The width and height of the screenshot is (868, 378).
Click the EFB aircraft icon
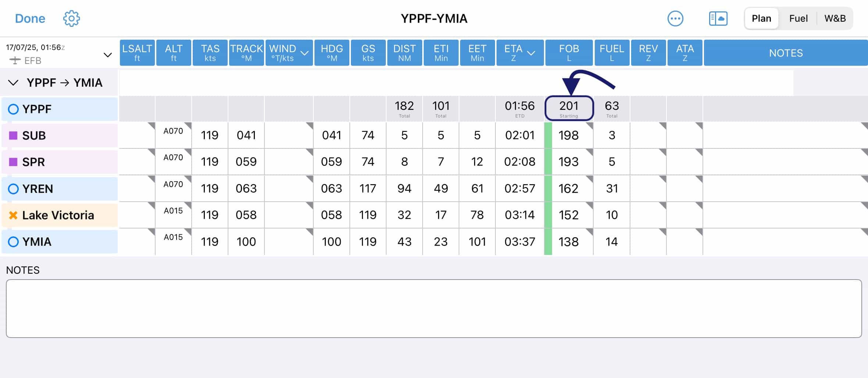[x=15, y=61]
